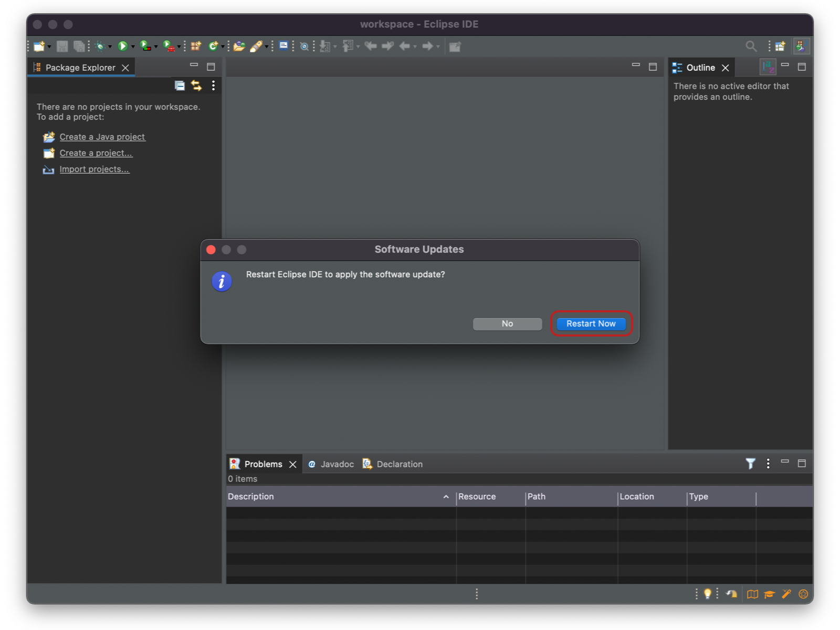Image resolution: width=840 pixels, height=630 pixels.
Task: Click the Tutorials graduation cap icon
Action: pyautogui.click(x=769, y=594)
